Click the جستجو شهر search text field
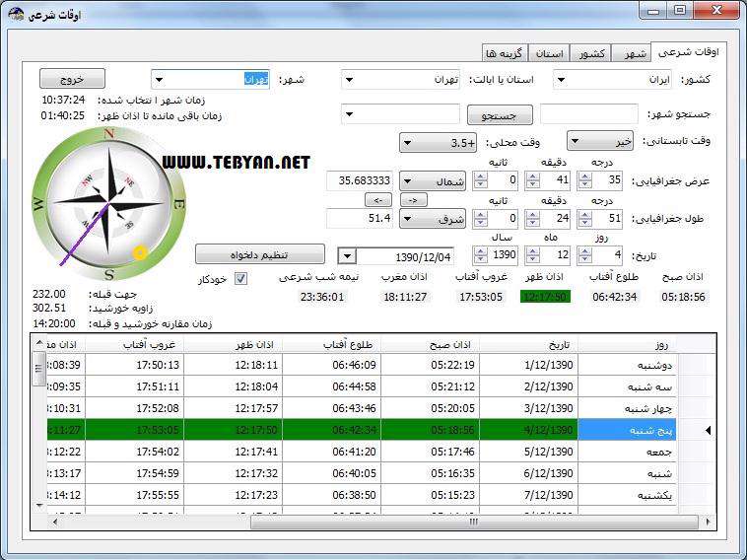Viewport: 747px width, 560px height. tap(589, 114)
